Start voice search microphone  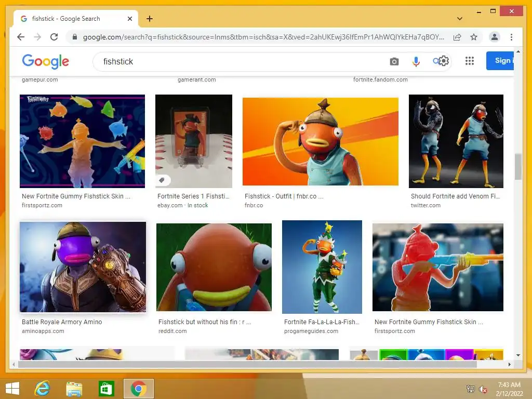click(416, 61)
